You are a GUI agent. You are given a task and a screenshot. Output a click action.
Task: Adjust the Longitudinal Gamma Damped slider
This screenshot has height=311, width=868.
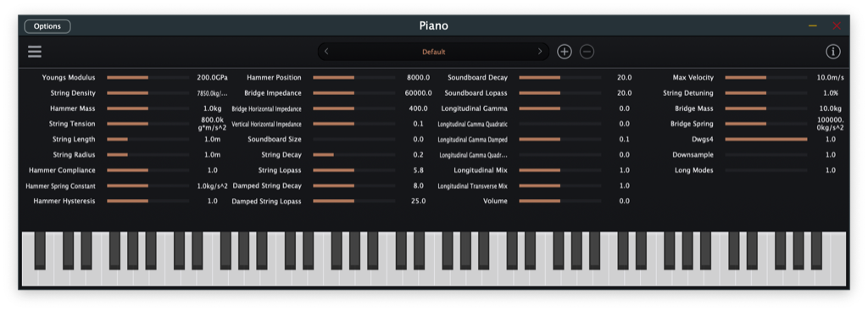[x=560, y=140]
